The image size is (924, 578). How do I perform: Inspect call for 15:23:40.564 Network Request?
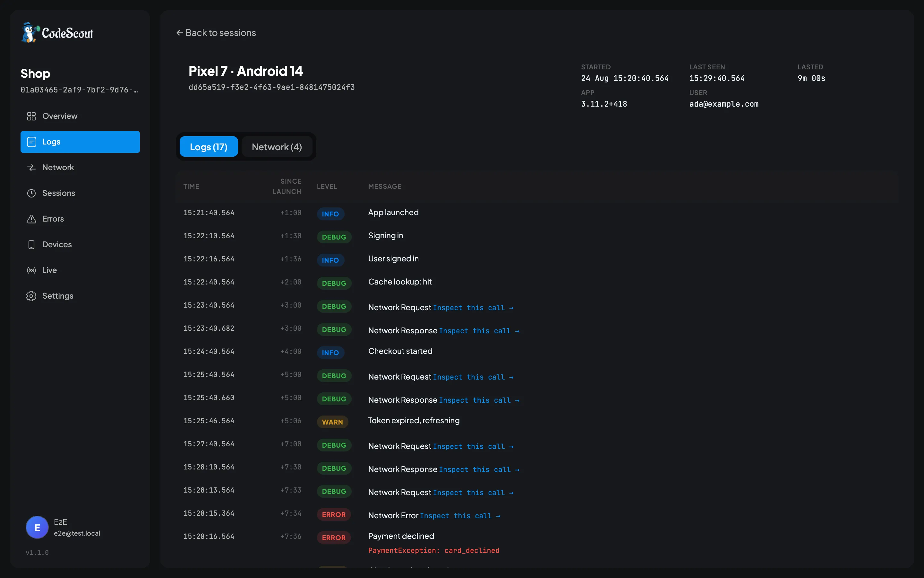tap(473, 308)
